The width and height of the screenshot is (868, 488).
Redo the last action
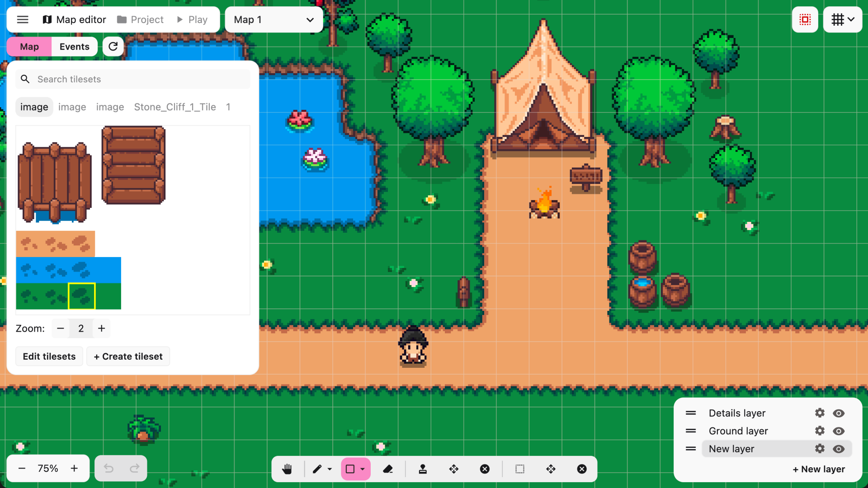point(134,468)
